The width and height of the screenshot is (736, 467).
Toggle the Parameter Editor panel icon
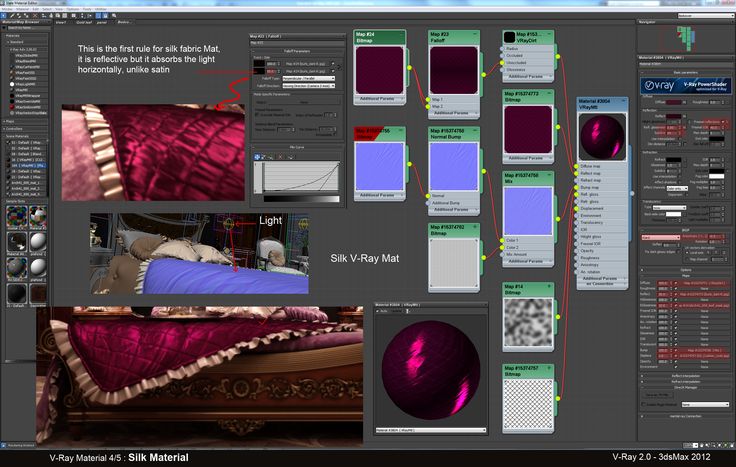click(x=105, y=15)
